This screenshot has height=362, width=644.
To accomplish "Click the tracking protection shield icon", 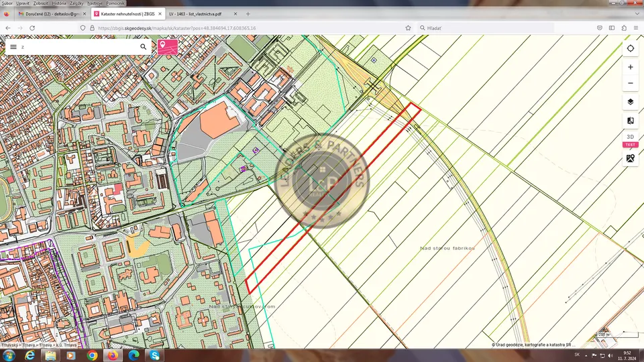I will point(83,28).
